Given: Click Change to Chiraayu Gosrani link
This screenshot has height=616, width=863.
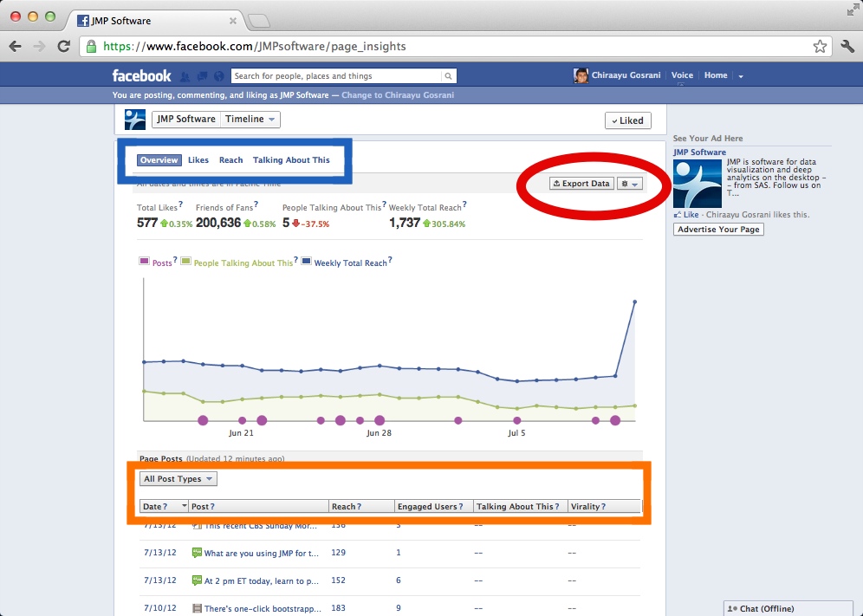Looking at the screenshot, I should [398, 95].
